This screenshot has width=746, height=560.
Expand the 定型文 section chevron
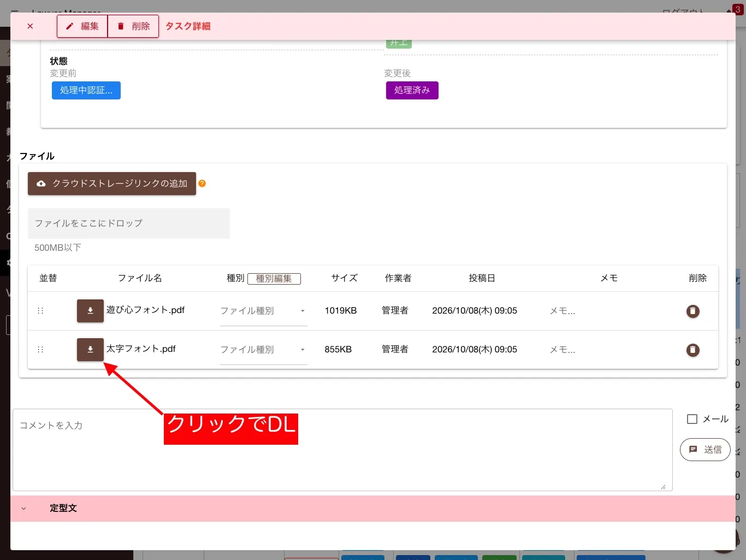coord(23,509)
